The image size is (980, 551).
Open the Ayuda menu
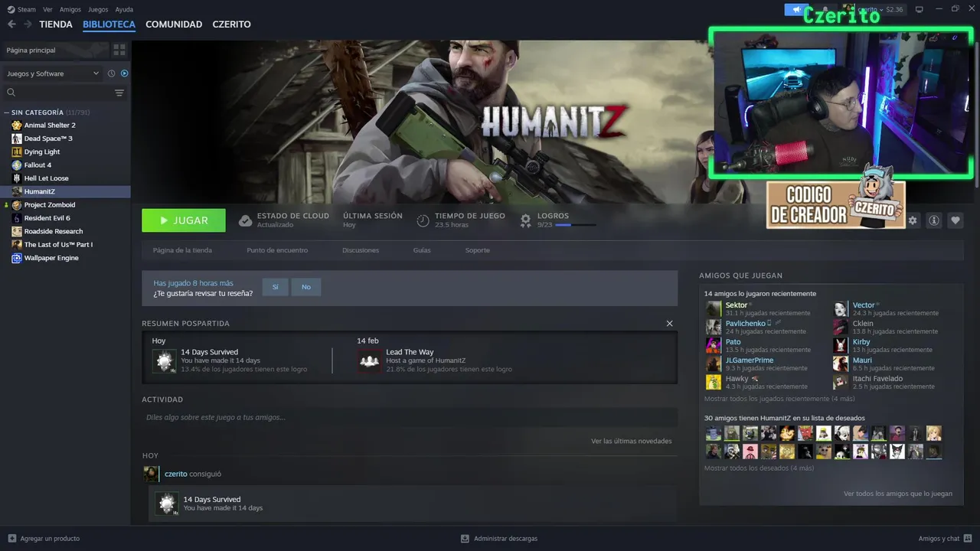(x=124, y=9)
